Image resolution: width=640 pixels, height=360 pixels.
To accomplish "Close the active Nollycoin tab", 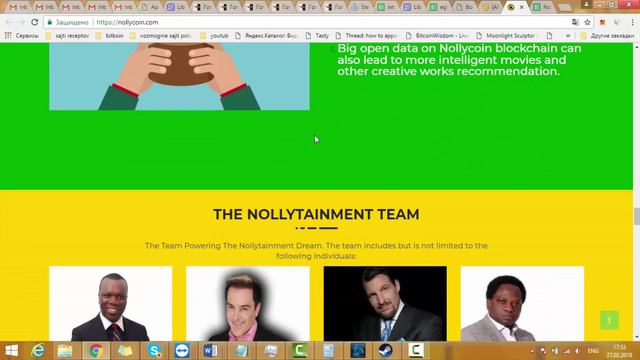I will pos(522,7).
